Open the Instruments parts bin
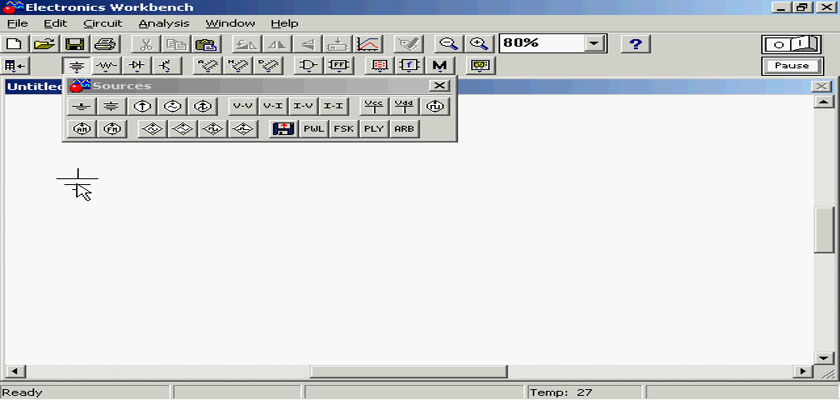 tap(481, 65)
